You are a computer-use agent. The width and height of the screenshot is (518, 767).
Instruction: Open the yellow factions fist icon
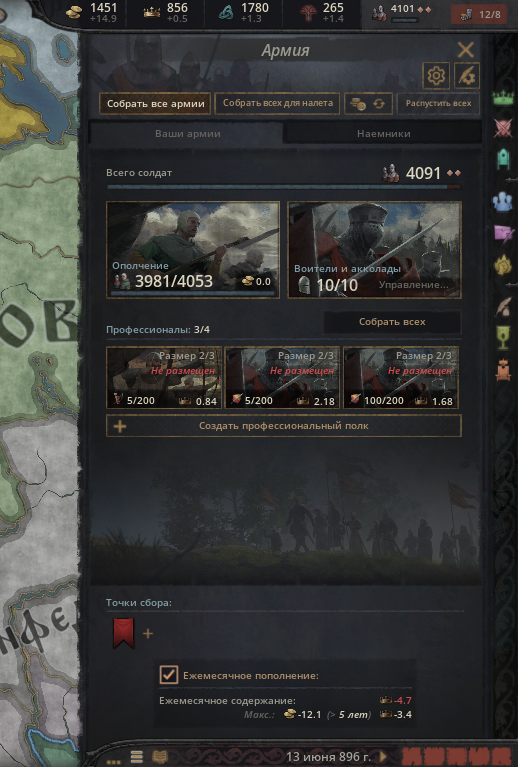(503, 265)
